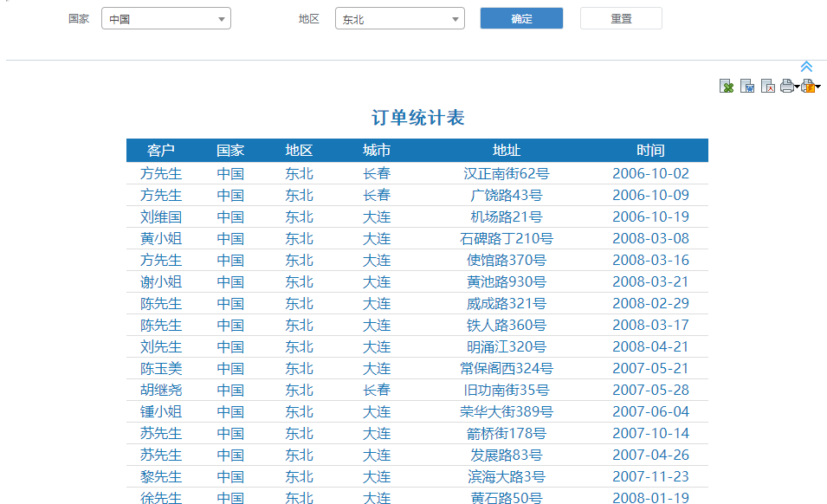Export the report as PDF
Viewport: 827px width, 504px height.
pyautogui.click(x=768, y=86)
